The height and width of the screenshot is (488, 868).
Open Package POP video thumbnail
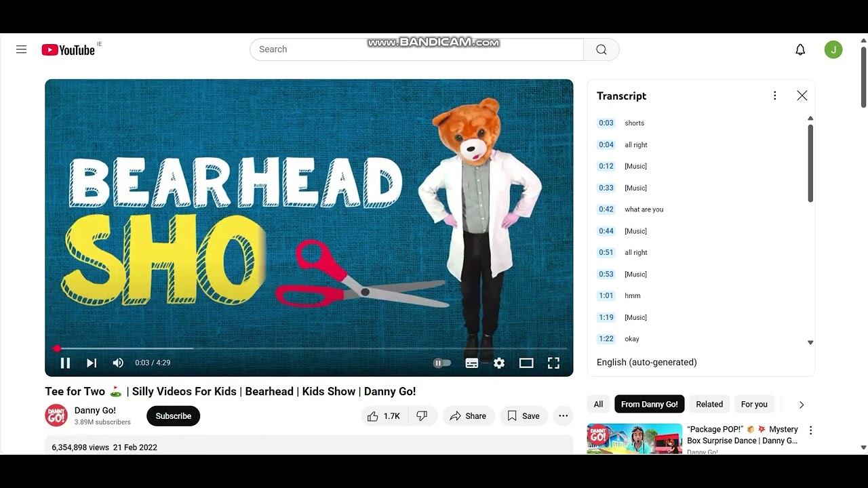(635, 439)
